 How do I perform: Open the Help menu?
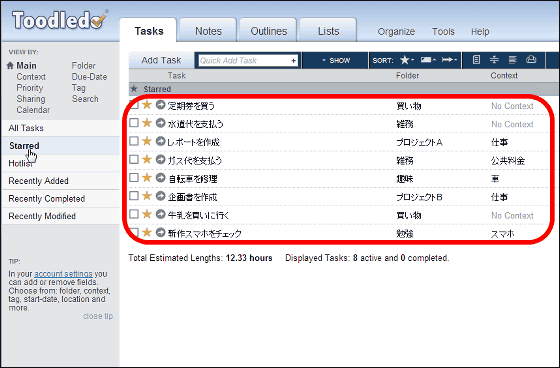point(480,32)
